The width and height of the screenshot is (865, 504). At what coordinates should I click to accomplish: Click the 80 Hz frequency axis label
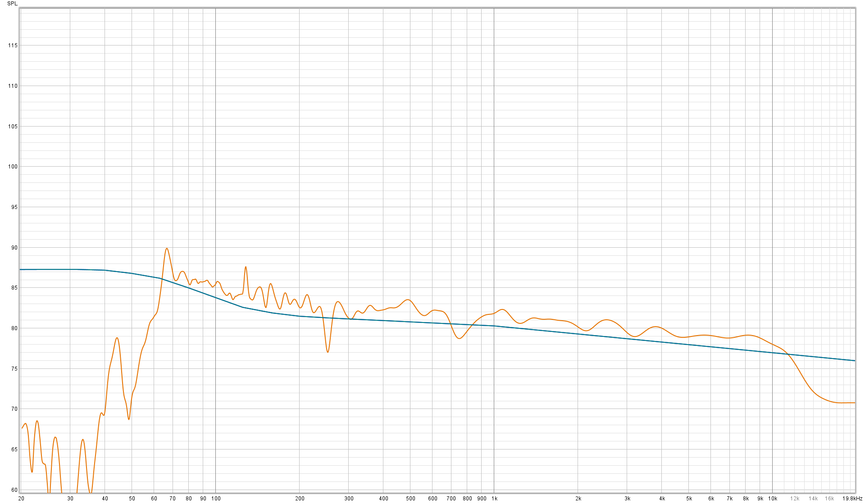tap(189, 499)
